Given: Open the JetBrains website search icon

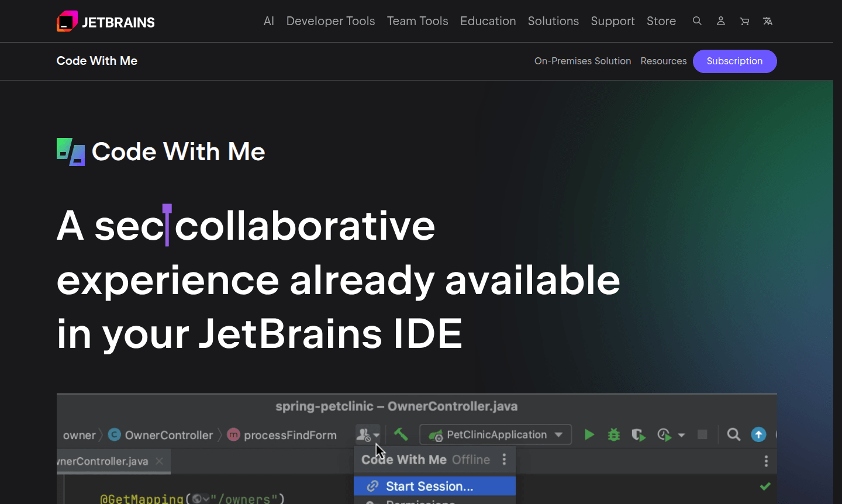Looking at the screenshot, I should [x=697, y=21].
